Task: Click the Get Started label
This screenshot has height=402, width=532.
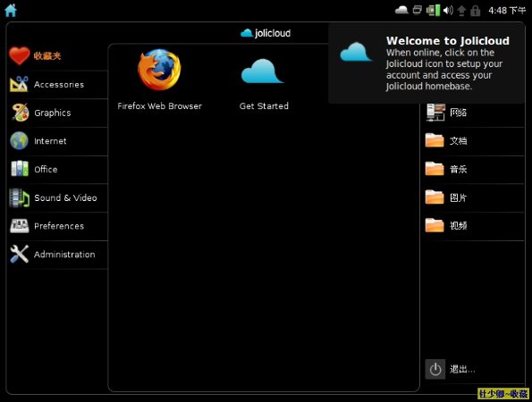Action: (264, 106)
